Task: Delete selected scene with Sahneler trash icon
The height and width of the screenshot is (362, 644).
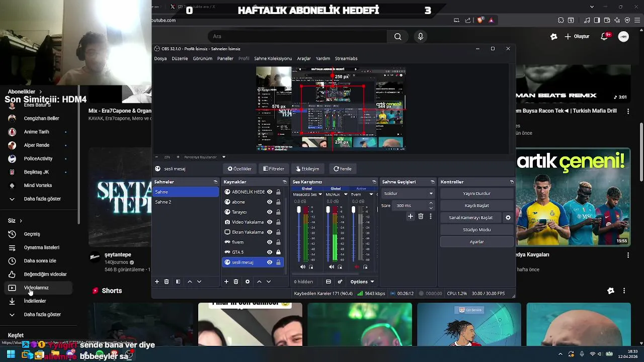Action: [167, 282]
